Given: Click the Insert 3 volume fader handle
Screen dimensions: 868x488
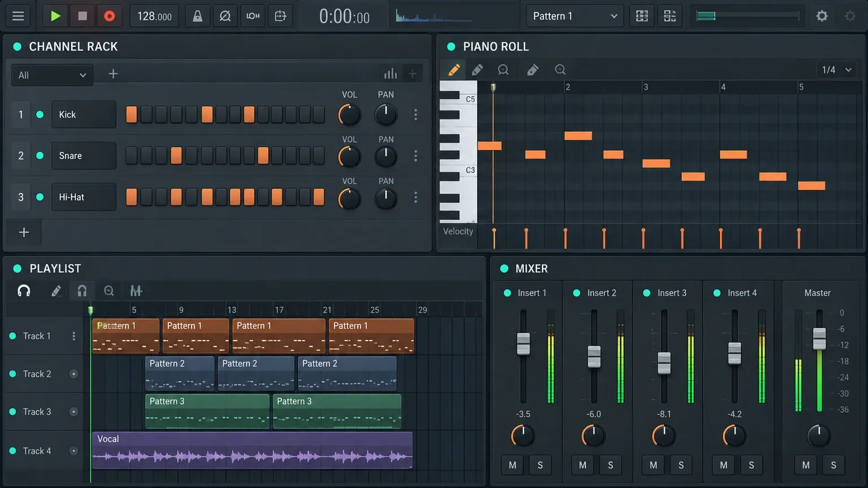Looking at the screenshot, I should pos(664,363).
